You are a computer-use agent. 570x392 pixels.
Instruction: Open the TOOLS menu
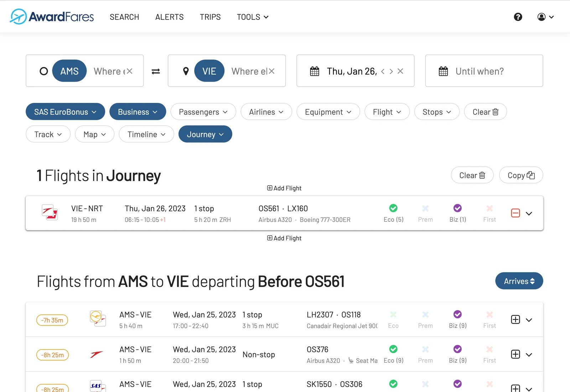pos(253,17)
